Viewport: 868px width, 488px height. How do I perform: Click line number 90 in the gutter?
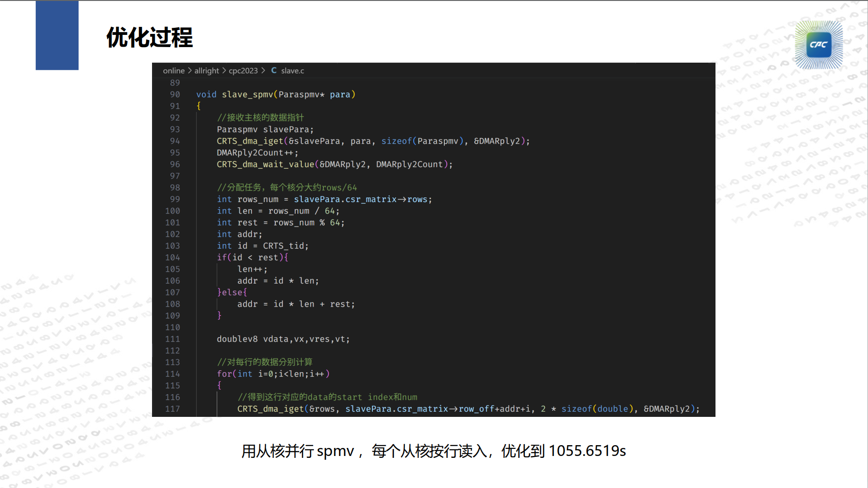175,94
